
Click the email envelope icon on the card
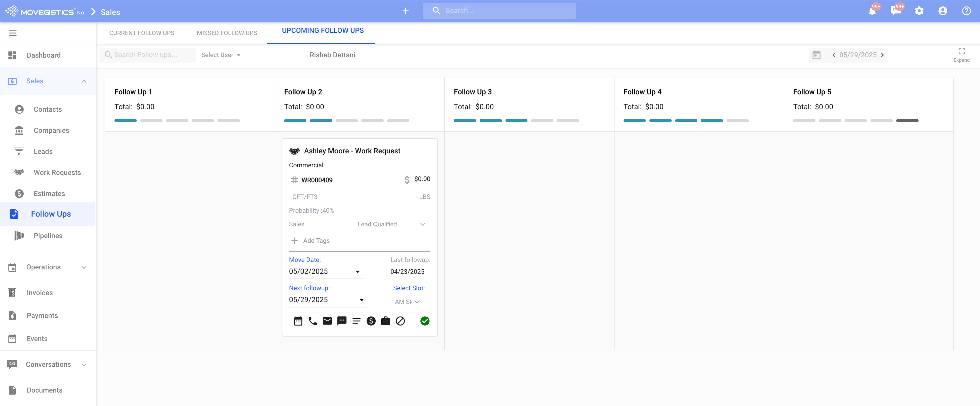pos(327,321)
